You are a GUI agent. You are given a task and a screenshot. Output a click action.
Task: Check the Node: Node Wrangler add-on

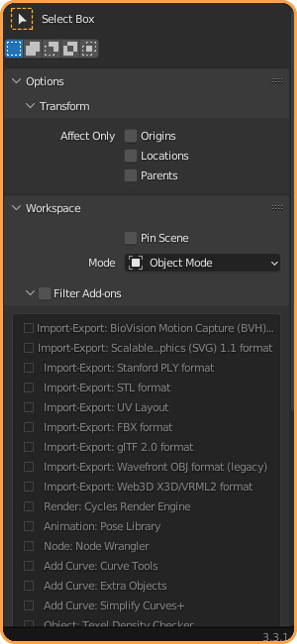(x=29, y=546)
